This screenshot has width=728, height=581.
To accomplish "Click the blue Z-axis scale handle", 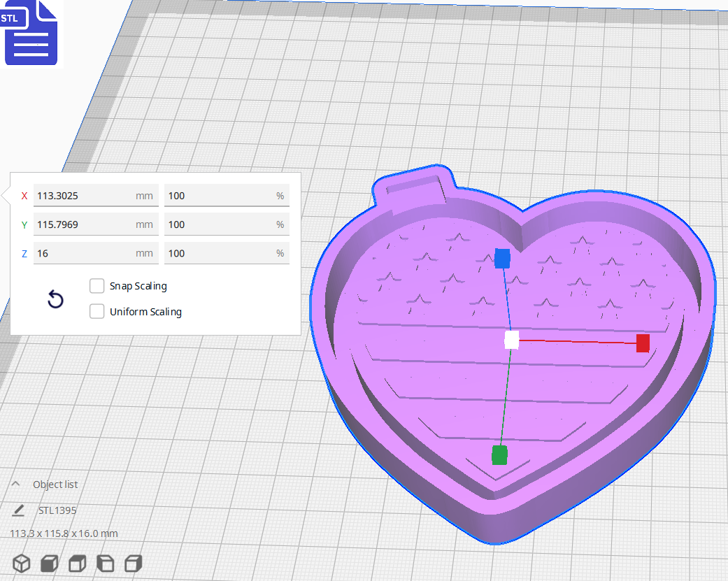I will [x=502, y=258].
